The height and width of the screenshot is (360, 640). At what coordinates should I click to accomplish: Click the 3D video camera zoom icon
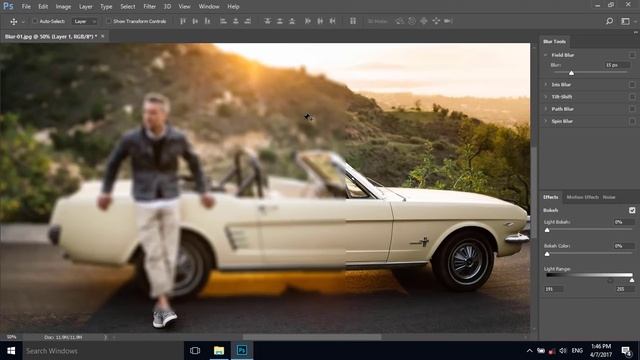[448, 21]
